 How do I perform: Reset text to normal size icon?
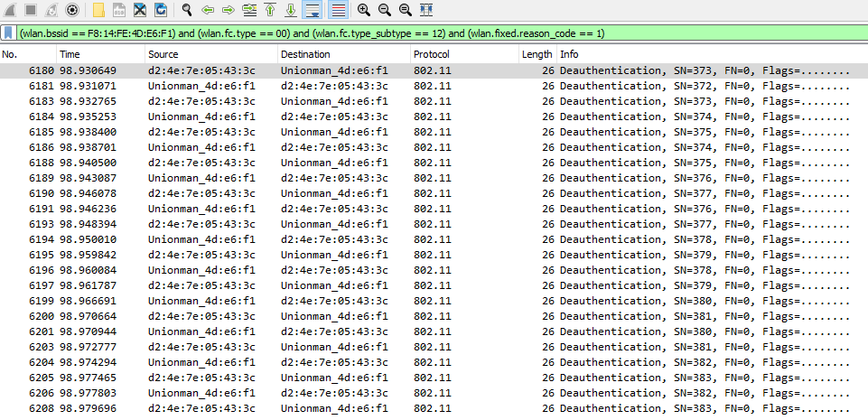click(x=406, y=9)
